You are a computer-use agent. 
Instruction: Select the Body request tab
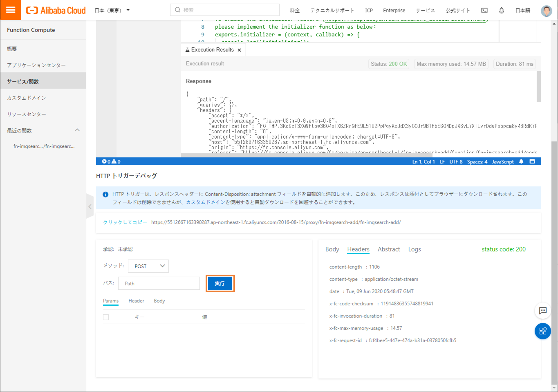tap(159, 301)
